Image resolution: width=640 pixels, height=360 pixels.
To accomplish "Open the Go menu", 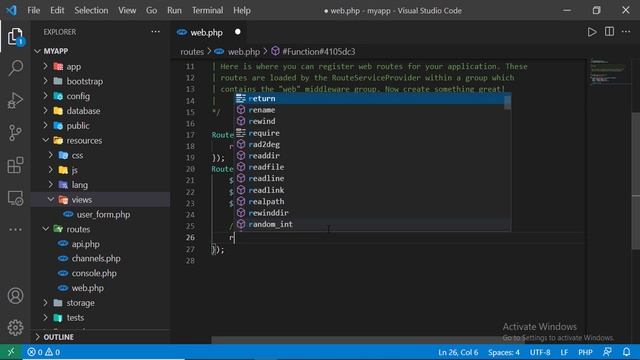I will pos(151,10).
